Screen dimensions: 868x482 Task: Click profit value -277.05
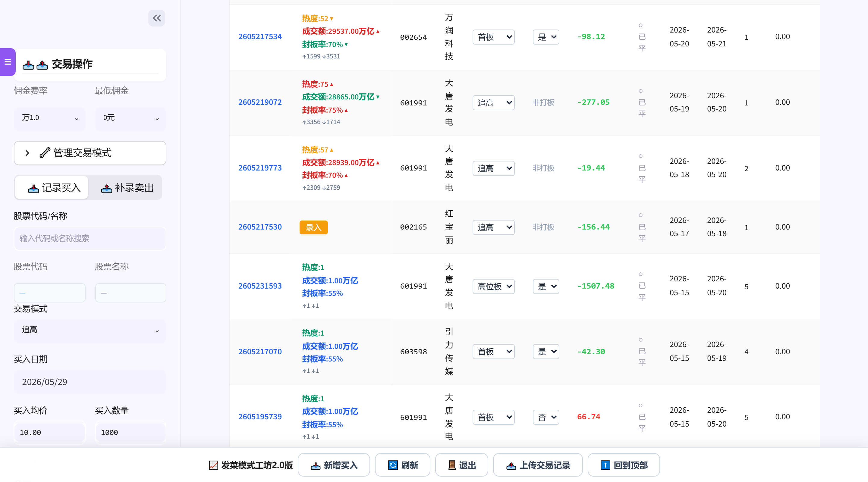click(593, 102)
